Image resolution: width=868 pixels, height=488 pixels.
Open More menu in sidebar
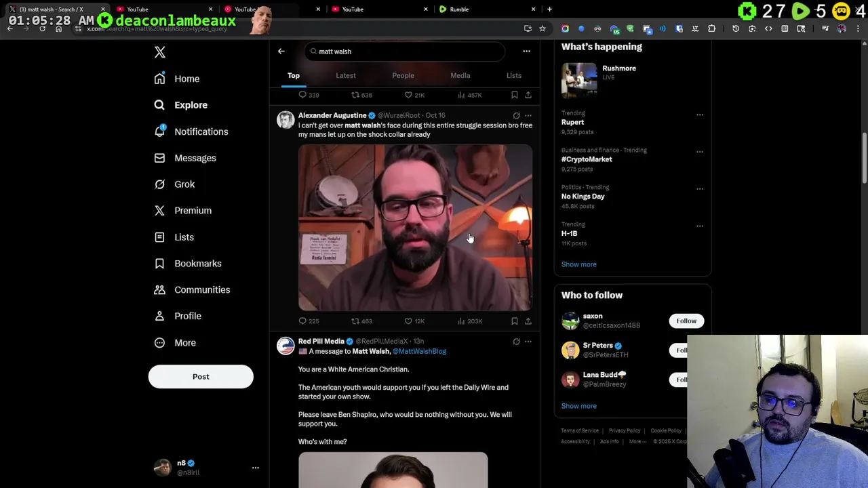pos(175,342)
